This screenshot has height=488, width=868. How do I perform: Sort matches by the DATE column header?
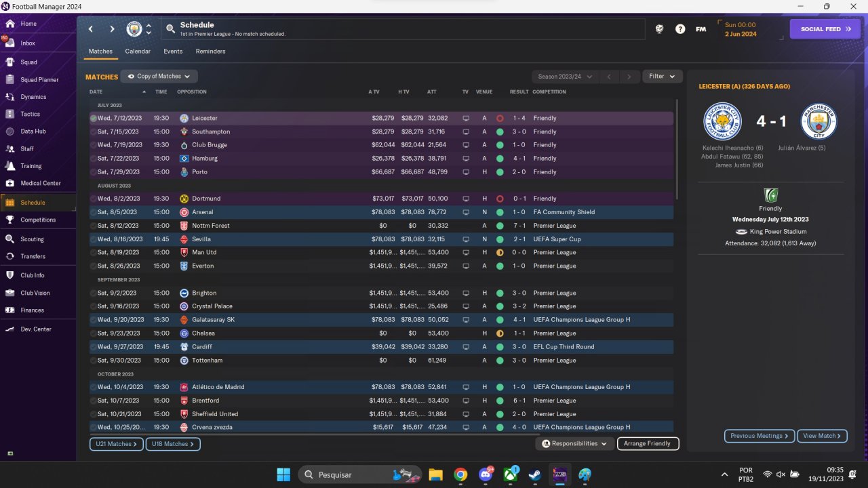(96, 91)
